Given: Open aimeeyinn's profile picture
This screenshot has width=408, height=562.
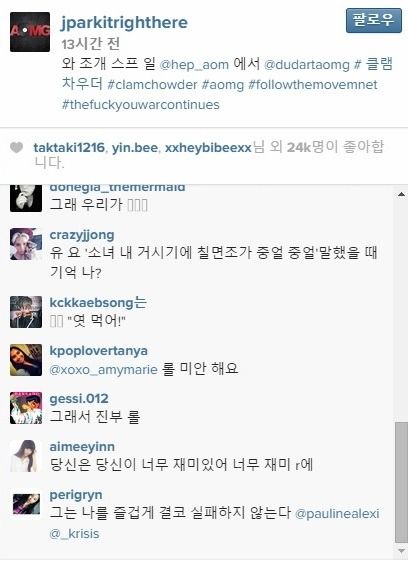Looking at the screenshot, I should 26,456.
